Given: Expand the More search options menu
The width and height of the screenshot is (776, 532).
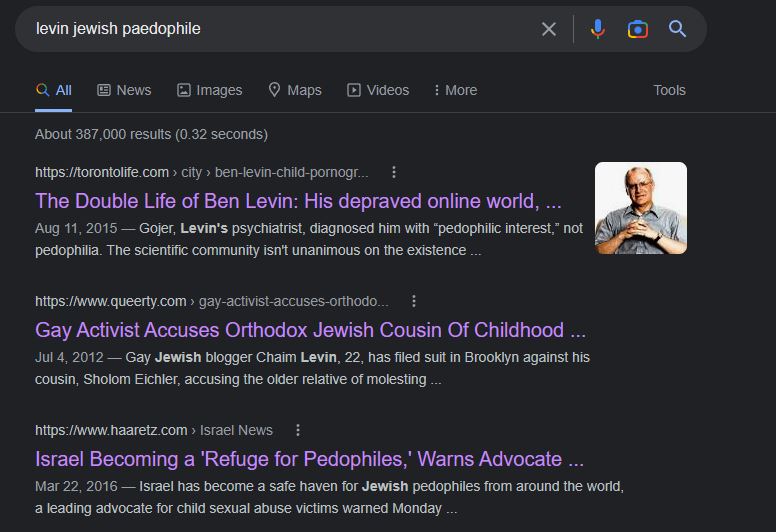Looking at the screenshot, I should click(455, 90).
